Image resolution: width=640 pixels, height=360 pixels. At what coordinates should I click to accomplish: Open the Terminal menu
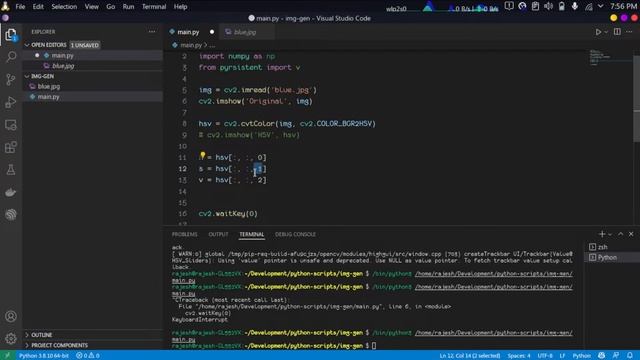[154, 7]
